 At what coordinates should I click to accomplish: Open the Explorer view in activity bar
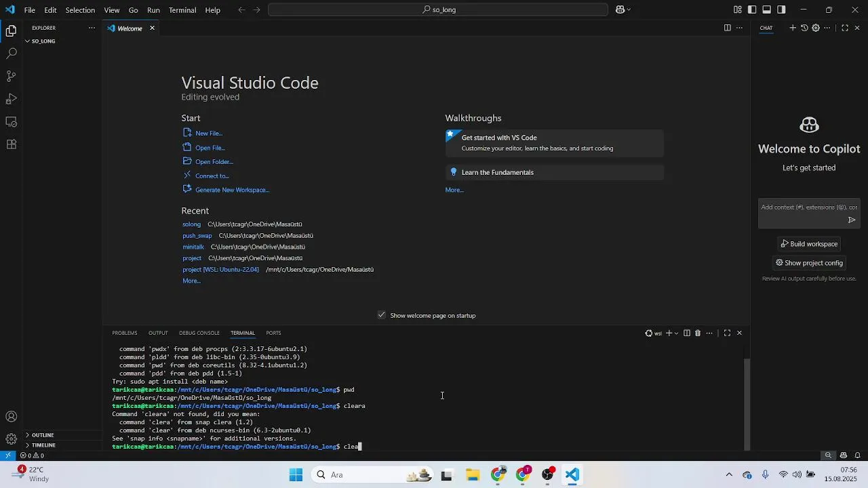(11, 30)
